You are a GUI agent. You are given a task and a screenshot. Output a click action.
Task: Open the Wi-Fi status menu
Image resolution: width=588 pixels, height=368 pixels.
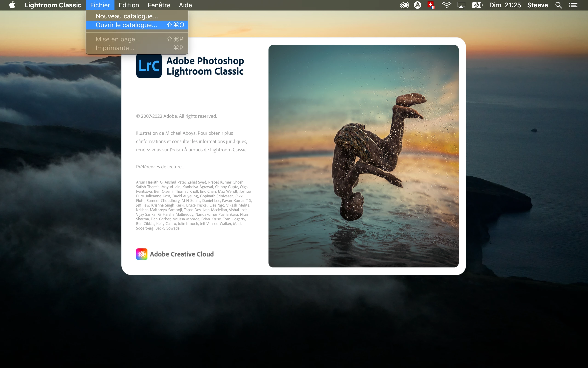tap(446, 5)
